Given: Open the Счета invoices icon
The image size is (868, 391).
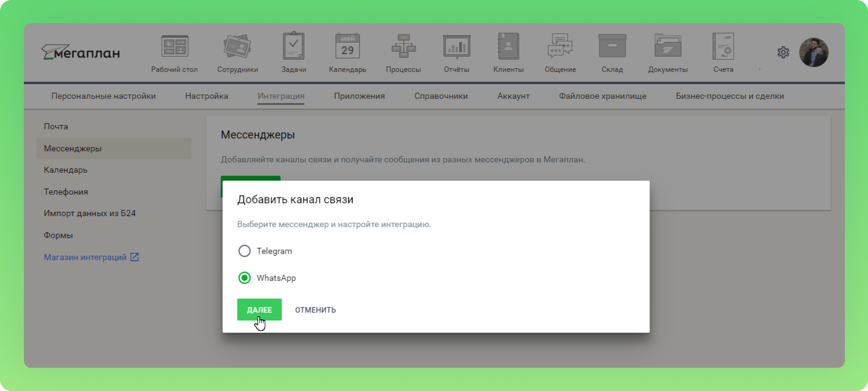Looking at the screenshot, I should click(x=723, y=46).
